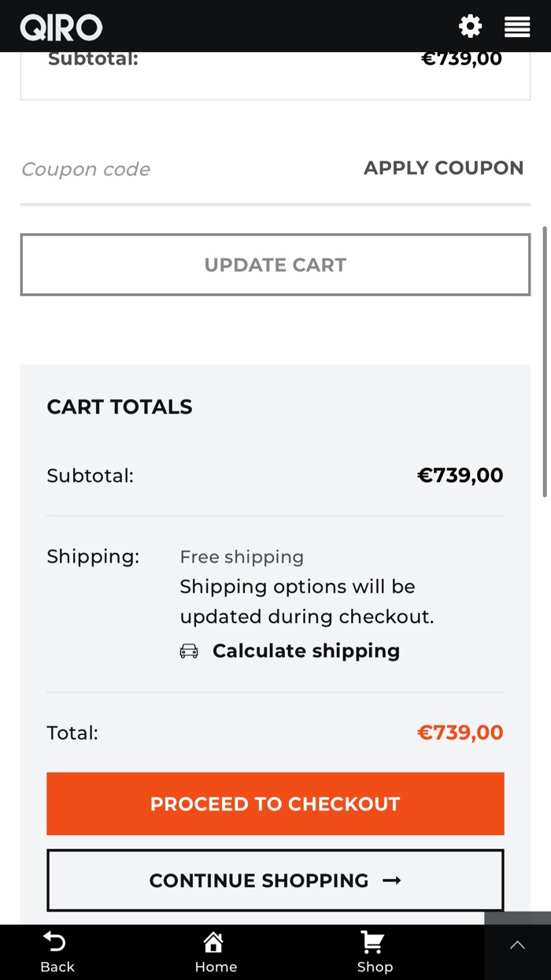
Task: Open Shop via cart icon
Action: (372, 941)
